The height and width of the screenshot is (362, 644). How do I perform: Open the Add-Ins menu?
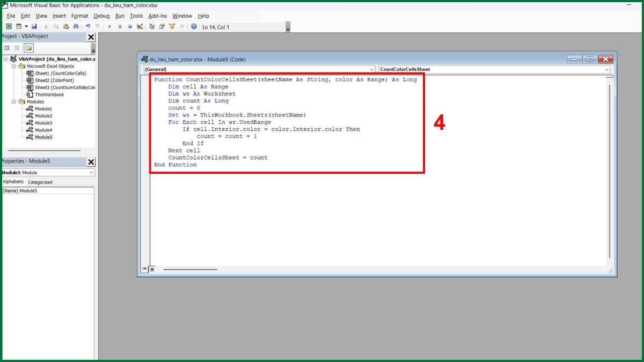[x=158, y=16]
